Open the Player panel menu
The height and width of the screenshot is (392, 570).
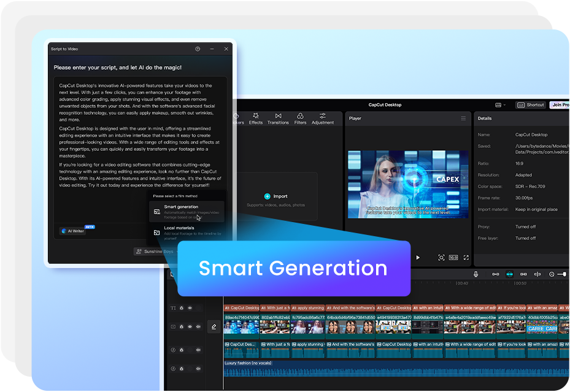(463, 118)
